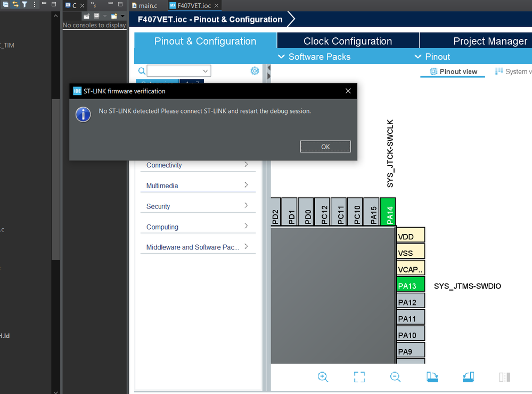Select pin PA14 on chip
Image resolution: width=532 pixels, height=394 pixels.
click(x=388, y=212)
